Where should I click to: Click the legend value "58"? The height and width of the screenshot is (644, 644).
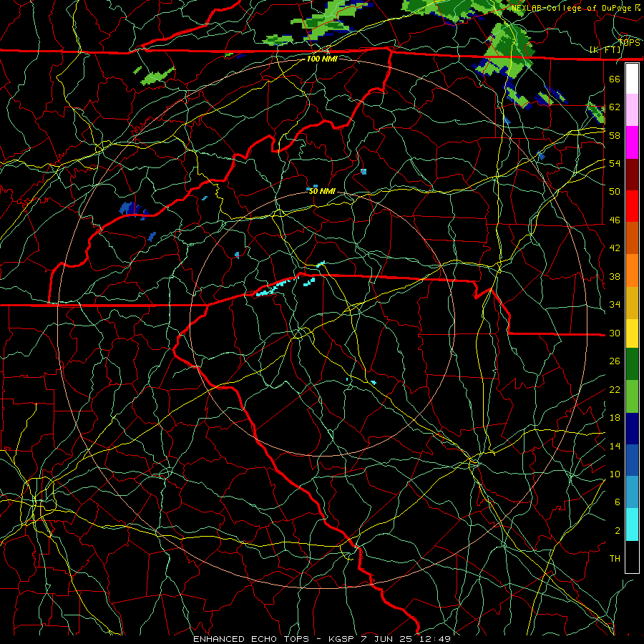(615, 135)
